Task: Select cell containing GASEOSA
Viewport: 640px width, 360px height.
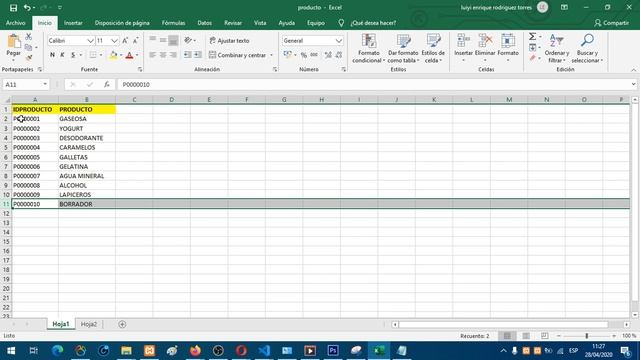Action: (x=87, y=119)
